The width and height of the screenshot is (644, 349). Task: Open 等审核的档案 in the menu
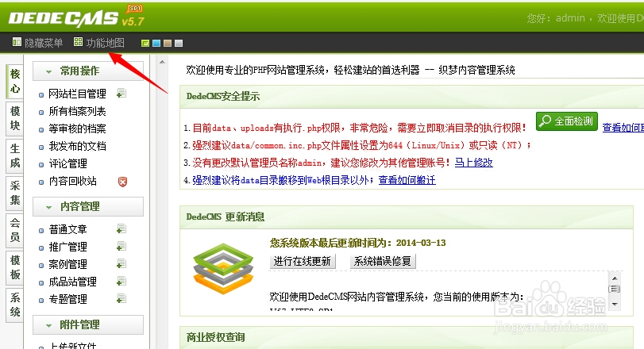tap(77, 128)
